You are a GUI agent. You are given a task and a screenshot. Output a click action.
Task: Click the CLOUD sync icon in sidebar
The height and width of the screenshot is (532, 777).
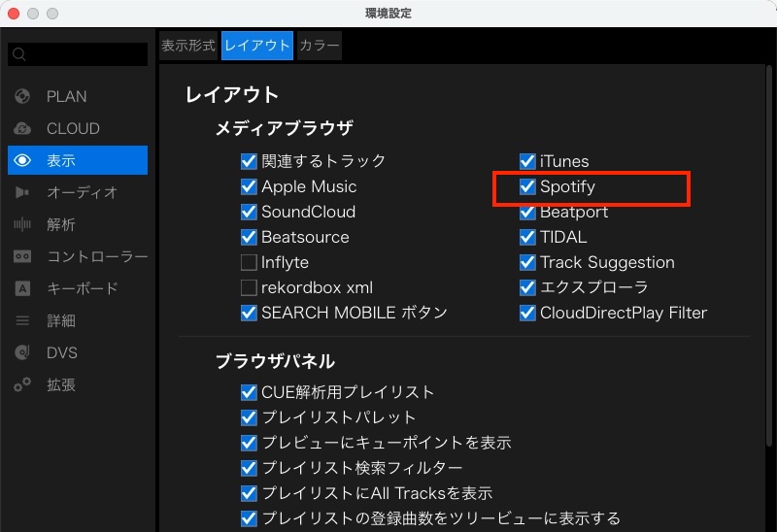[22, 128]
